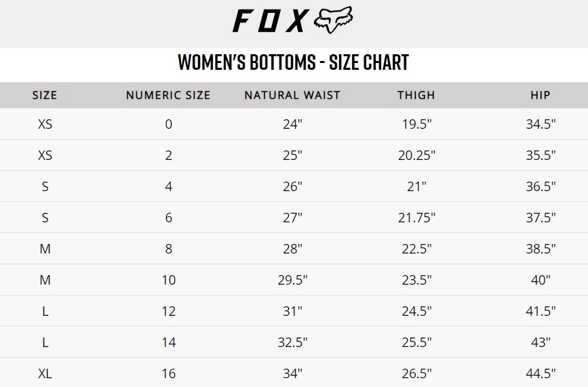
Task: Click numeric size 10 cell
Action: [x=168, y=280]
